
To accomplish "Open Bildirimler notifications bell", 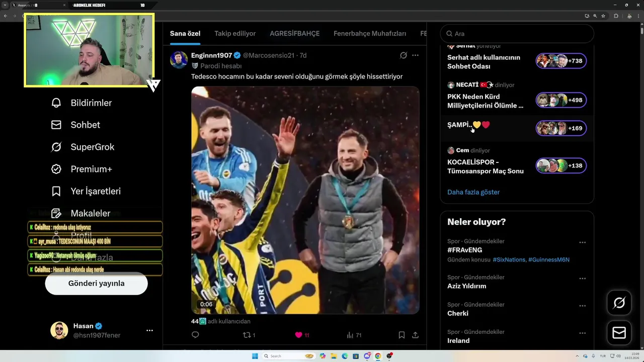I will coord(56,103).
